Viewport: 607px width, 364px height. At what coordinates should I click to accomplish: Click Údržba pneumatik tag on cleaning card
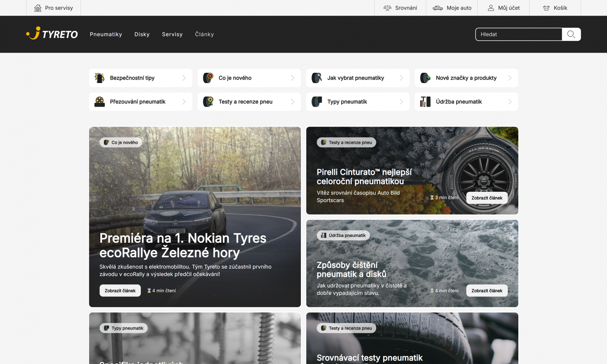click(343, 235)
